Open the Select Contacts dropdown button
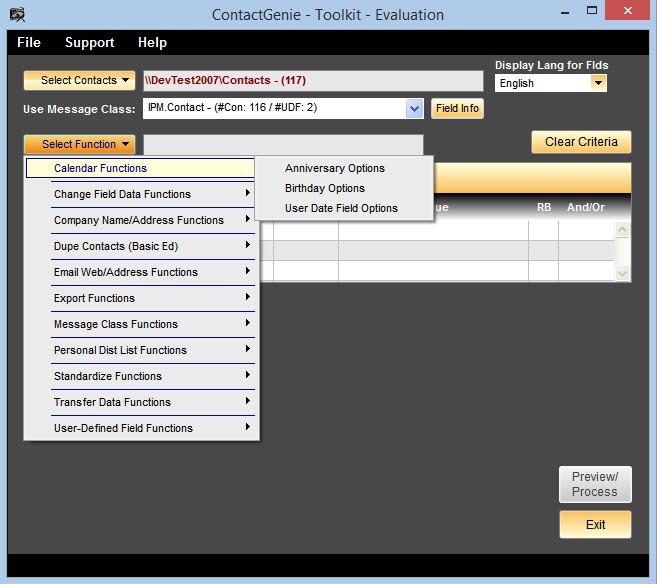The image size is (657, 584). 79,80
